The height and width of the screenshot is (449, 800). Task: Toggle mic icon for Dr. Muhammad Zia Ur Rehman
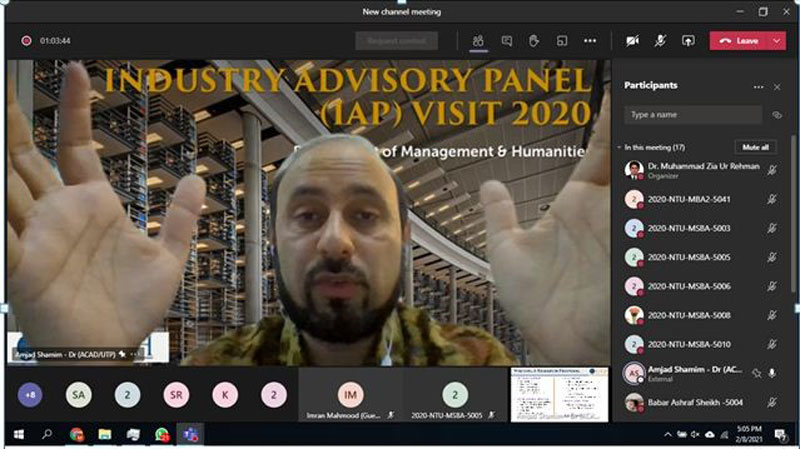coord(773,171)
